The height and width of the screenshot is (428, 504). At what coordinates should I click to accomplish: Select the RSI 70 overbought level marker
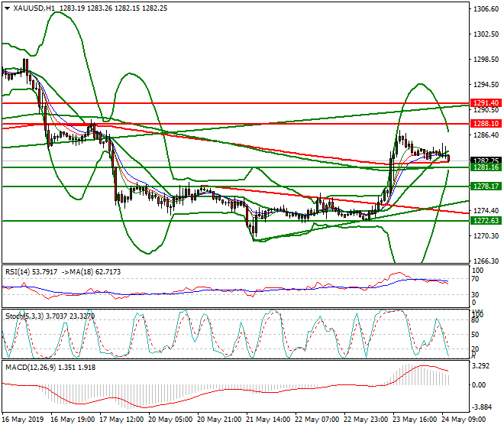pyautogui.click(x=475, y=279)
